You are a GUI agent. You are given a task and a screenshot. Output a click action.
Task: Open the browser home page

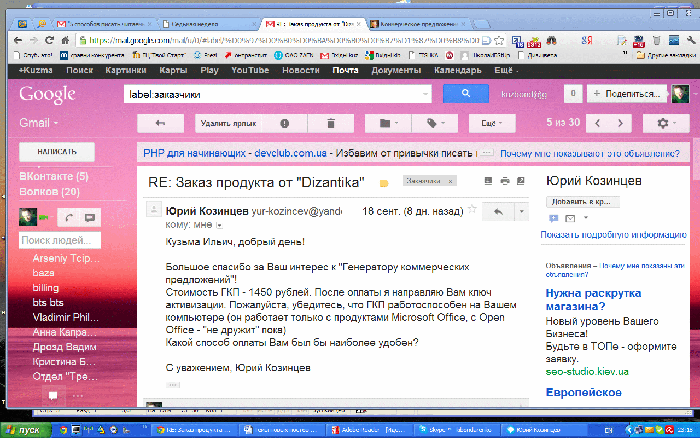(x=65, y=41)
